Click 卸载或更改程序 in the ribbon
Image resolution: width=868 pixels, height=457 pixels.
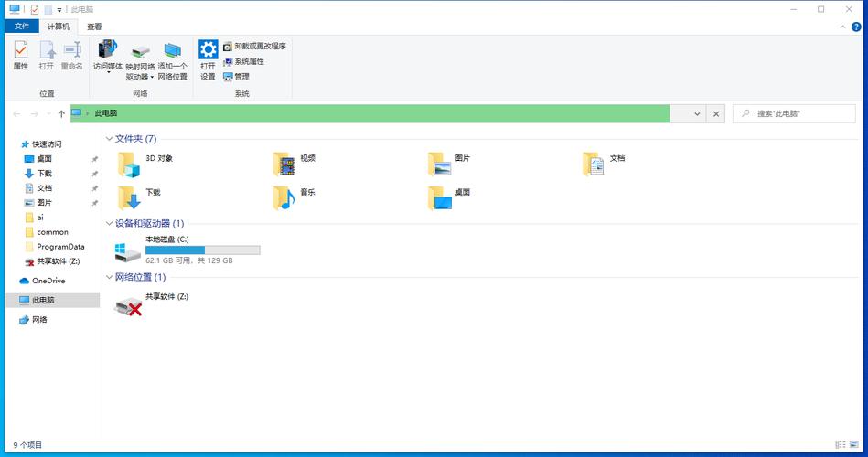(x=254, y=47)
